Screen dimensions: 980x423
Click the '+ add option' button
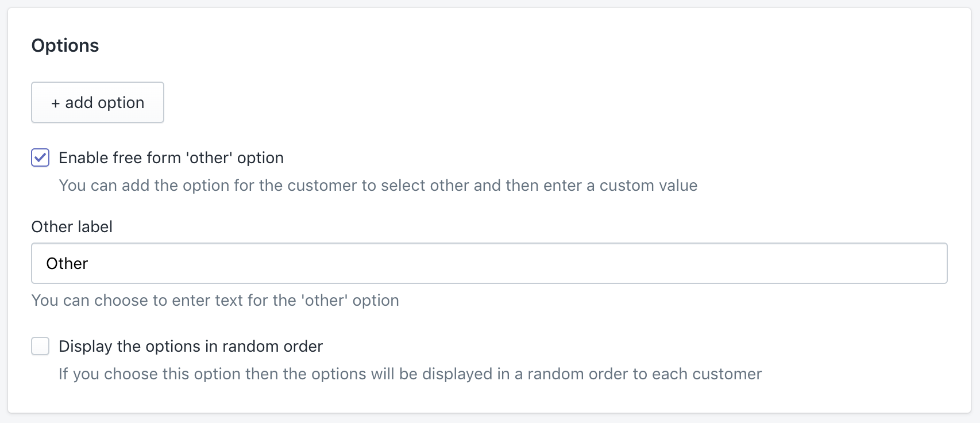point(98,102)
